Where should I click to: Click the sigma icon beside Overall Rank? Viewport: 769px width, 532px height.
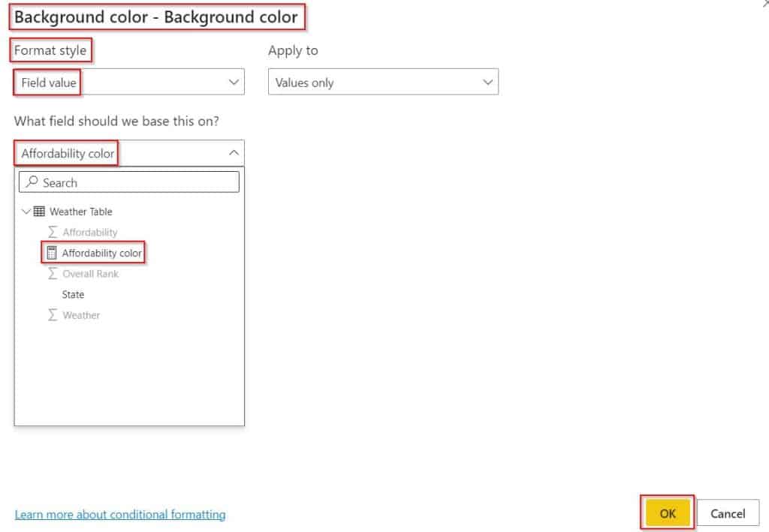[x=53, y=273]
